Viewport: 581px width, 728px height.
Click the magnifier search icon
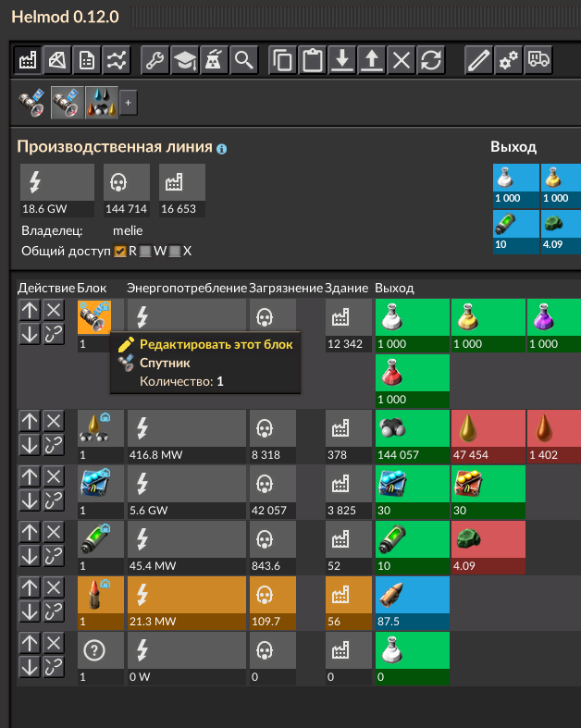[244, 60]
